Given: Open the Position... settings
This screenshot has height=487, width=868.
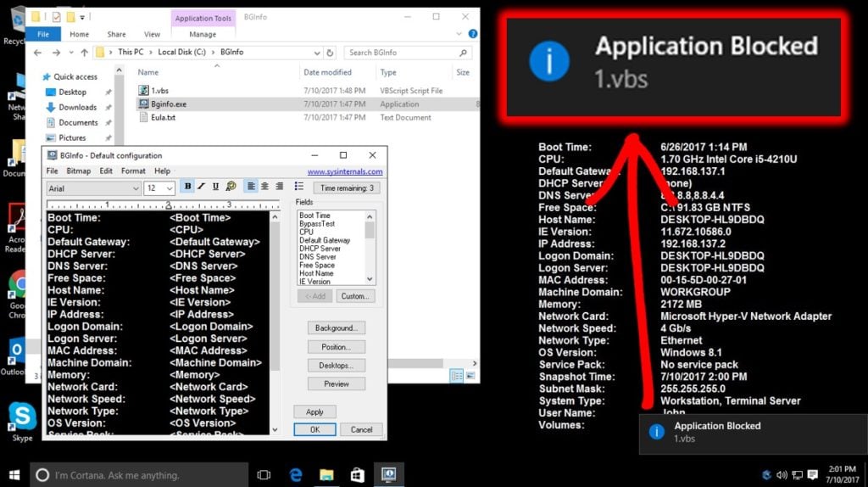Looking at the screenshot, I should [x=336, y=347].
